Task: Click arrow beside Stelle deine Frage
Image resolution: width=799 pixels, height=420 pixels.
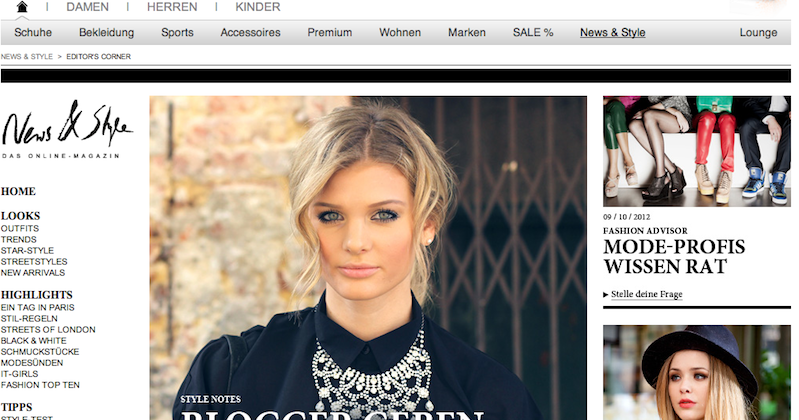Action: tap(606, 295)
